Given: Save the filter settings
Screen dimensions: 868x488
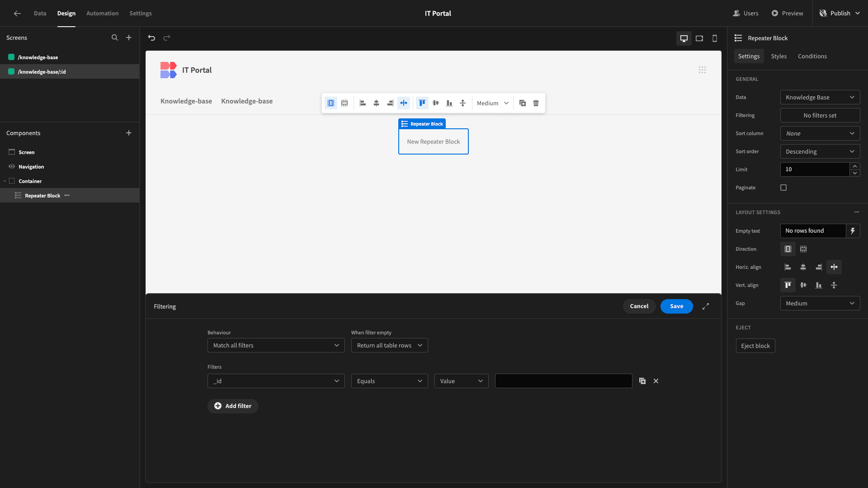Looking at the screenshot, I should click(677, 306).
